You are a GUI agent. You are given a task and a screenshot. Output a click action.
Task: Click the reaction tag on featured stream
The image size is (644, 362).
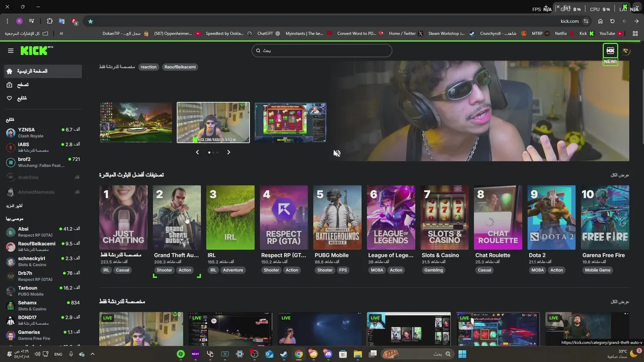pyautogui.click(x=148, y=67)
